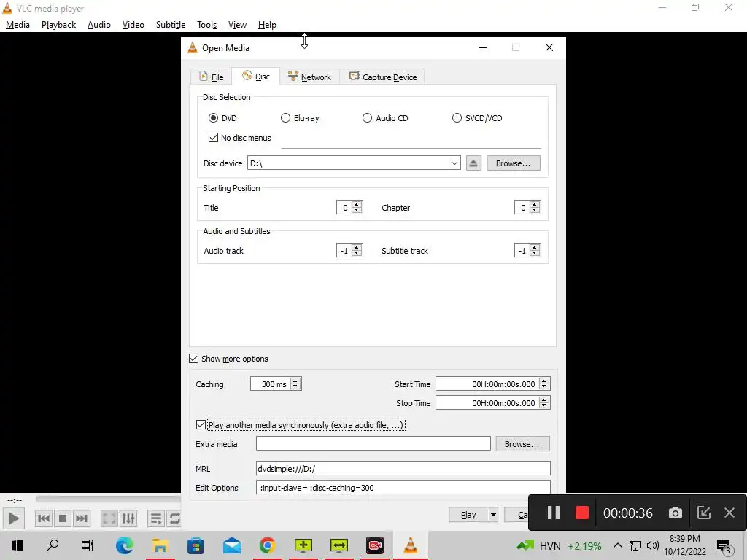Close the screen recorder toolbar
This screenshot has width=747, height=560.
click(729, 513)
